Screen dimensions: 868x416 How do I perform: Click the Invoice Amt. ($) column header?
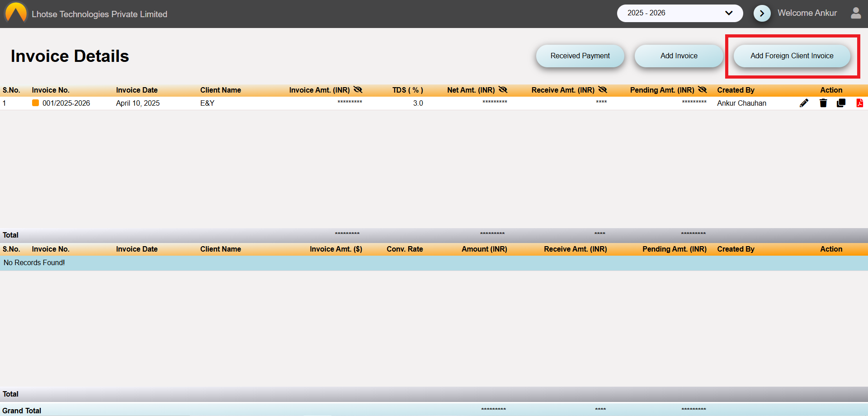click(x=336, y=249)
